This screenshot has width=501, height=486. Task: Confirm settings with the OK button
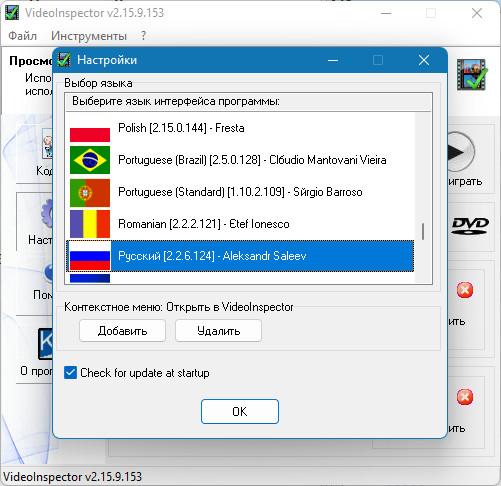coord(240,412)
